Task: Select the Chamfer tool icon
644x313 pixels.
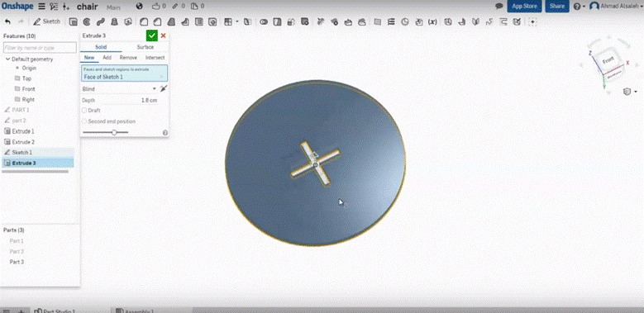Action: tap(157, 21)
